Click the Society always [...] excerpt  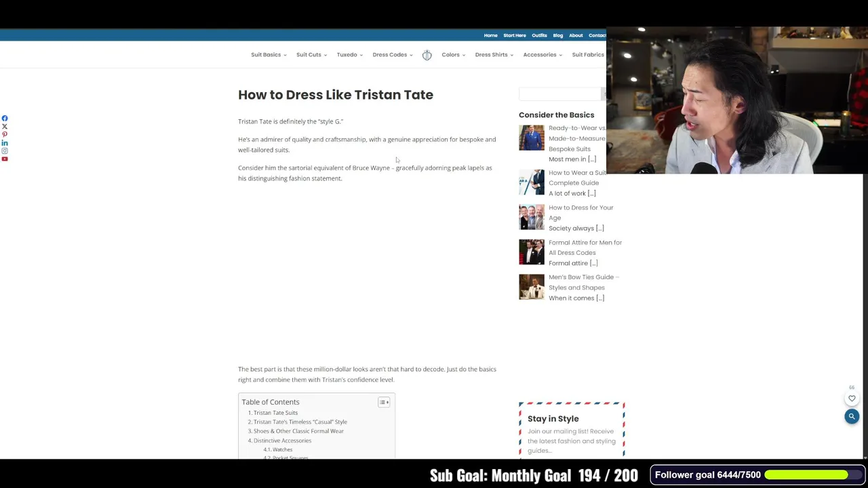[576, 228]
